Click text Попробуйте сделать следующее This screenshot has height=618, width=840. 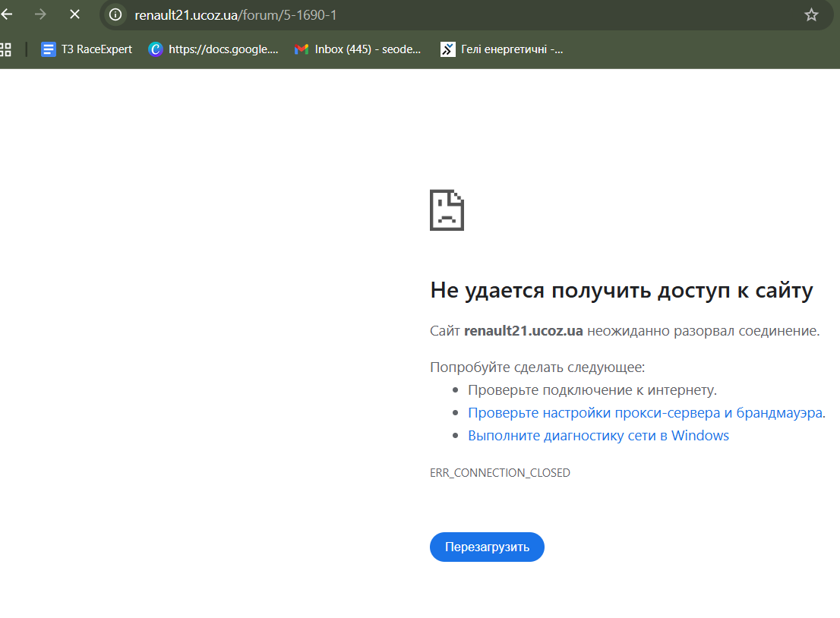point(537,367)
